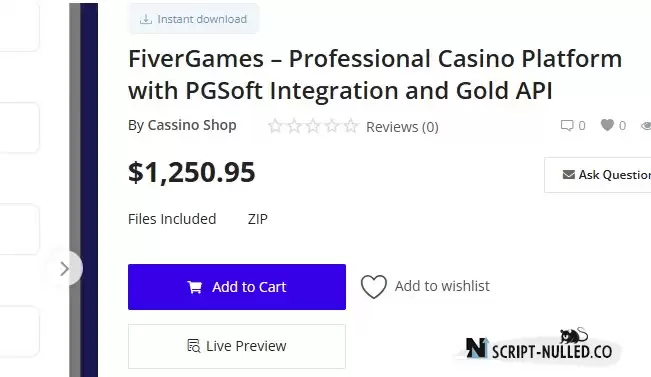Click the first rating star
The image size is (651, 377).
(x=275, y=126)
